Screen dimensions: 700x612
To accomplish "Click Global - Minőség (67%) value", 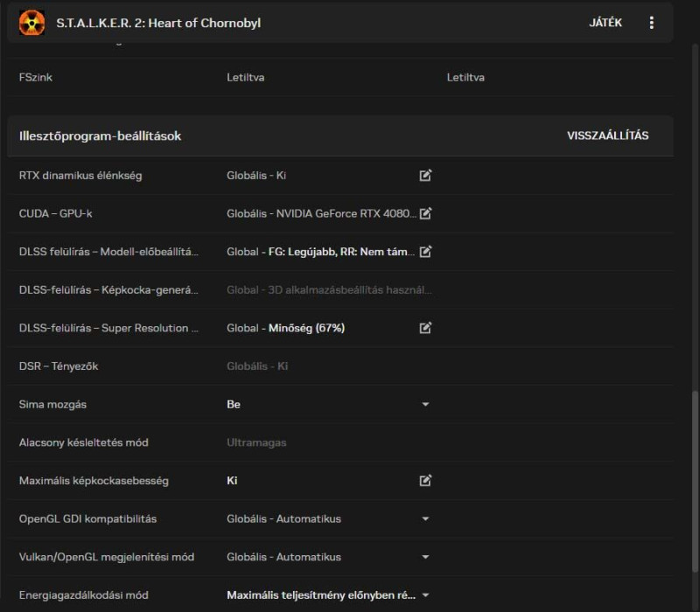I will coord(286,328).
